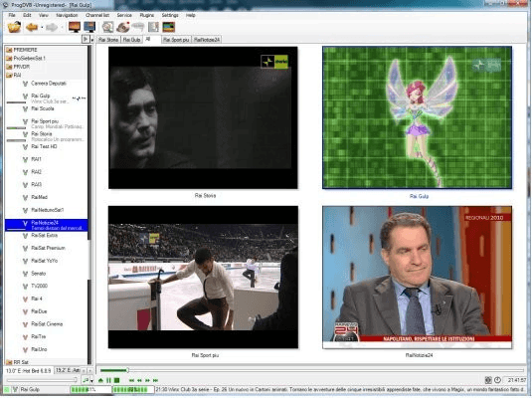Open dropdown arrow next to audio note button
Image resolution: width=532 pixels, height=398 pixels.
91,381
